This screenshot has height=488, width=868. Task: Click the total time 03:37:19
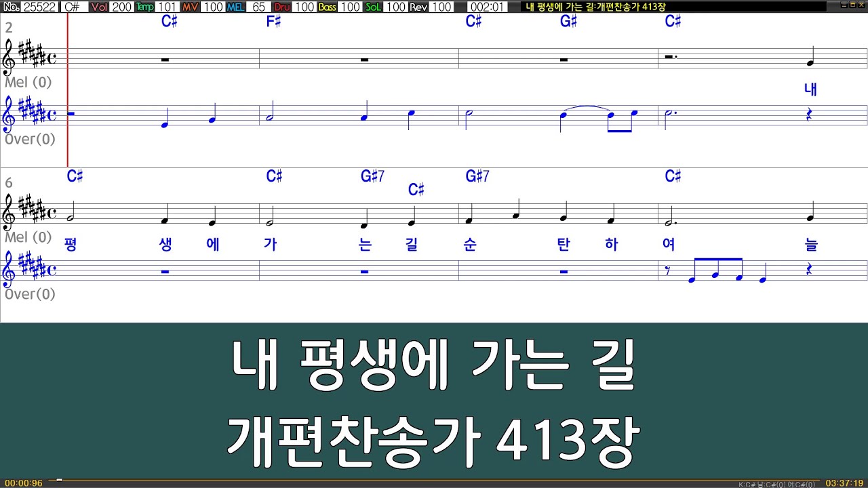844,483
